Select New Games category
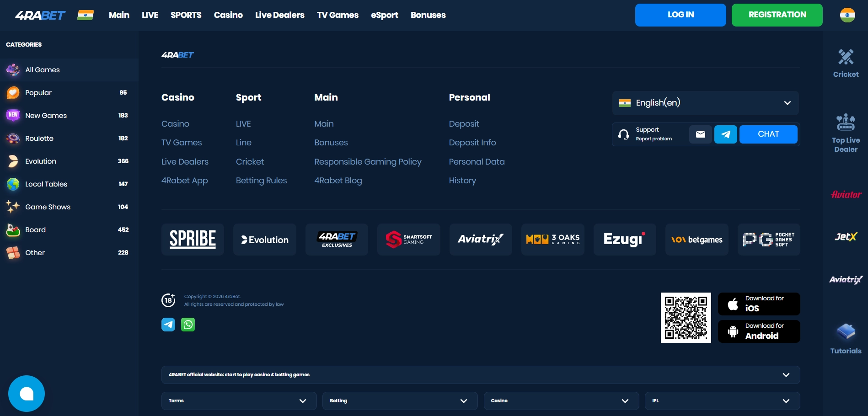 [69, 116]
